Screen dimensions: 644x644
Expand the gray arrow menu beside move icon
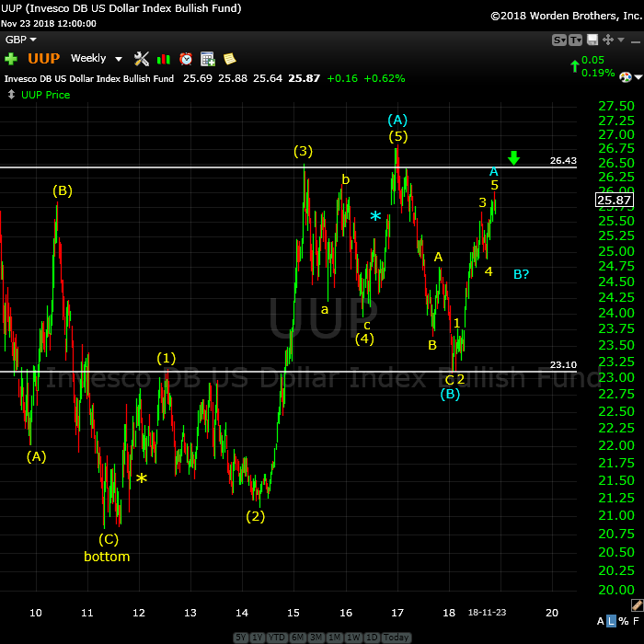click(x=621, y=40)
